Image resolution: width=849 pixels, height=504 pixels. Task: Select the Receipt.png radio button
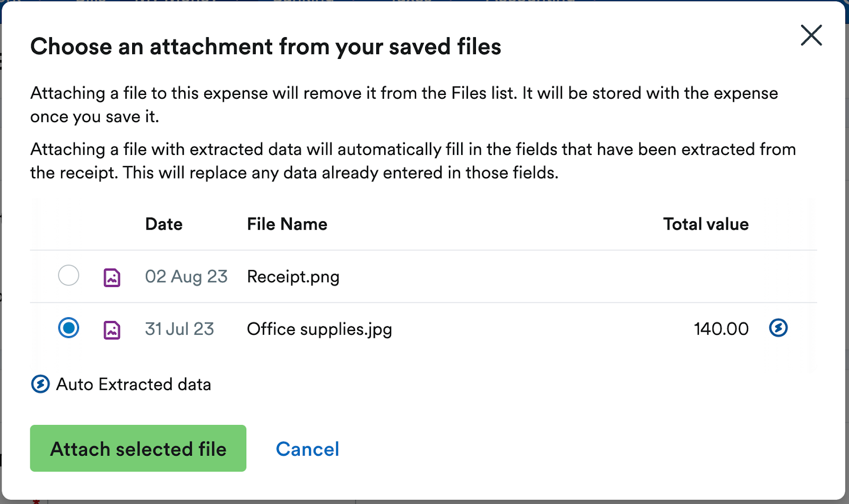(68, 276)
